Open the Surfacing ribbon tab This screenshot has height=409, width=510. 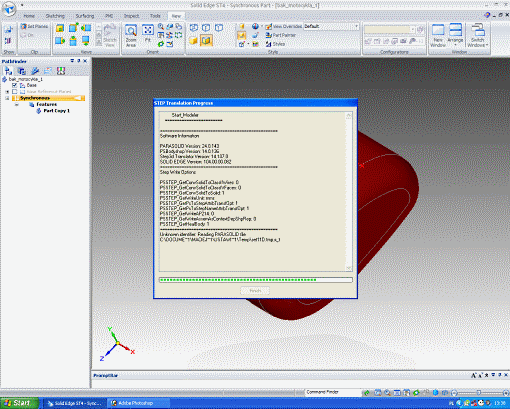[x=85, y=16]
